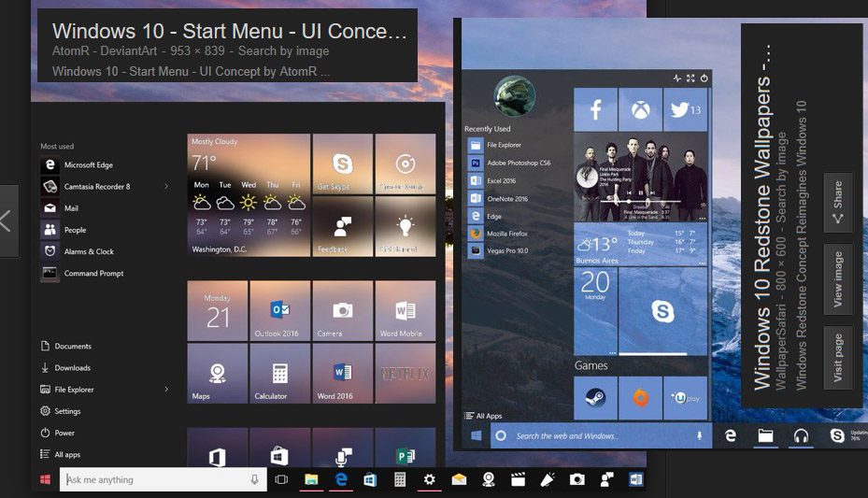Image resolution: width=868 pixels, height=498 pixels.
Task: Open All apps in the left start menu
Action: 61,454
